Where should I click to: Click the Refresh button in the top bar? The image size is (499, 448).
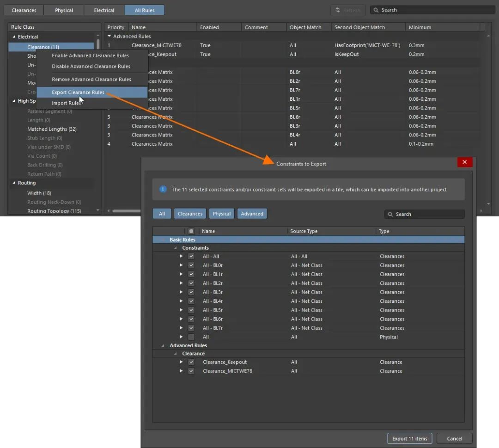pyautogui.click(x=348, y=10)
